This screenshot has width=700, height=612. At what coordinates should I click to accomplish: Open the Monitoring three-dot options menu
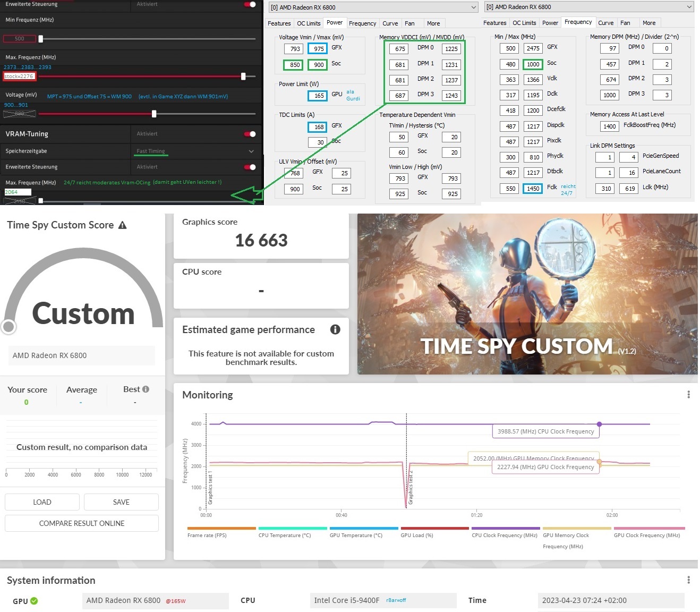point(688,395)
